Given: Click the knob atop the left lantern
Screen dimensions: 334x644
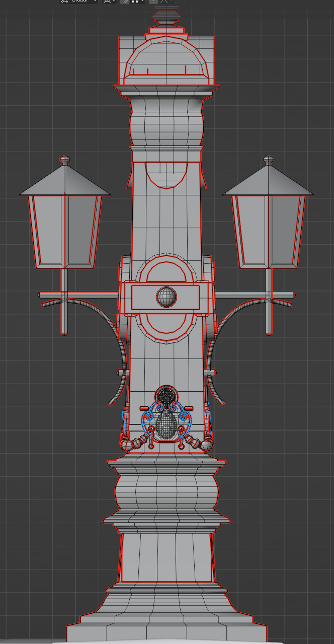Looking at the screenshot, I should click(x=65, y=160).
